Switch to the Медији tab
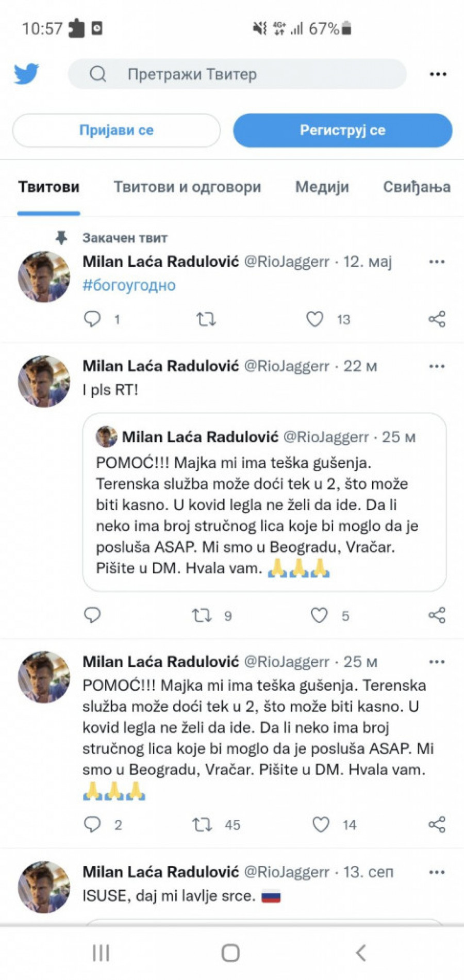This screenshot has width=464, height=980. tap(322, 187)
